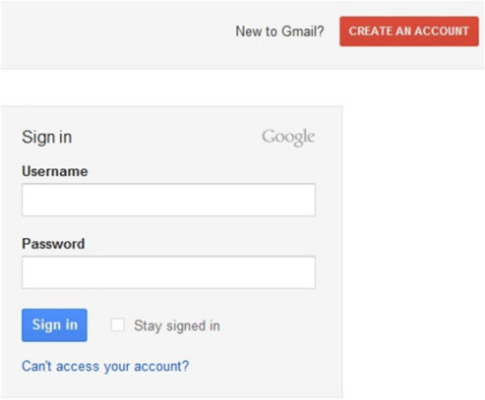Image resolution: width=485 pixels, height=400 pixels.
Task: Click the blue Sign in button
Action: pyautogui.click(x=54, y=325)
